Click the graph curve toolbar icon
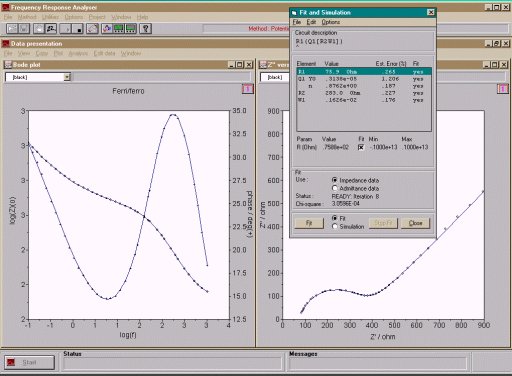 click(92, 29)
